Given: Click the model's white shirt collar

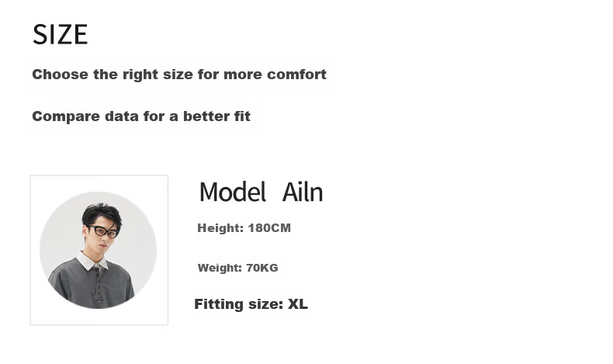Looking at the screenshot, I should (92, 261).
